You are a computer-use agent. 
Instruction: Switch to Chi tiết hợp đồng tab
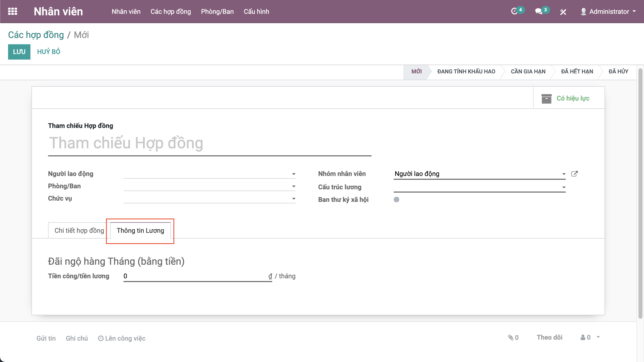[x=79, y=231]
